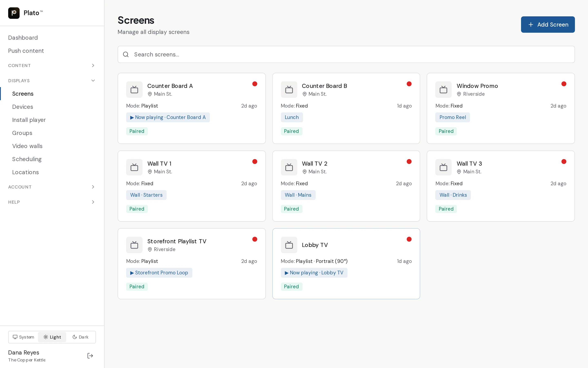Click the Promo Reel chip on Window Promo
Image resolution: width=588 pixels, height=368 pixels.
452,117
